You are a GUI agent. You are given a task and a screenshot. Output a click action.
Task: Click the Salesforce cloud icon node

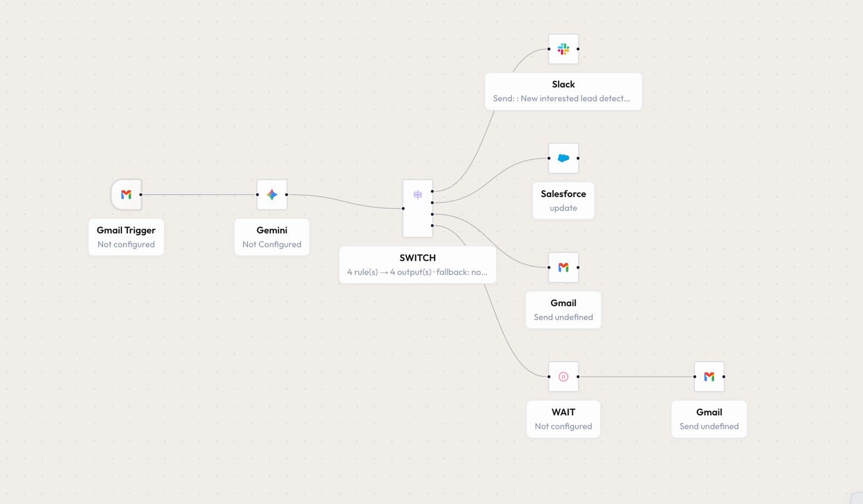[x=563, y=158]
